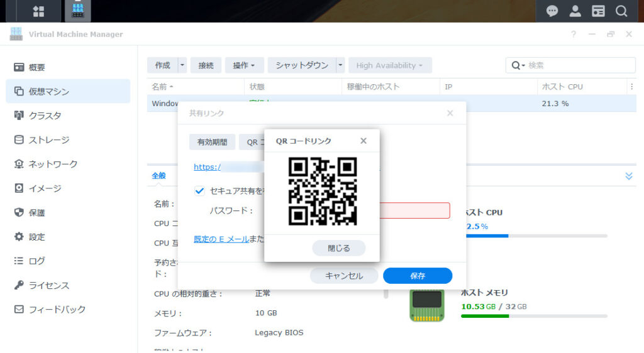
Task: Click the シャットダウン button
Action: (302, 65)
